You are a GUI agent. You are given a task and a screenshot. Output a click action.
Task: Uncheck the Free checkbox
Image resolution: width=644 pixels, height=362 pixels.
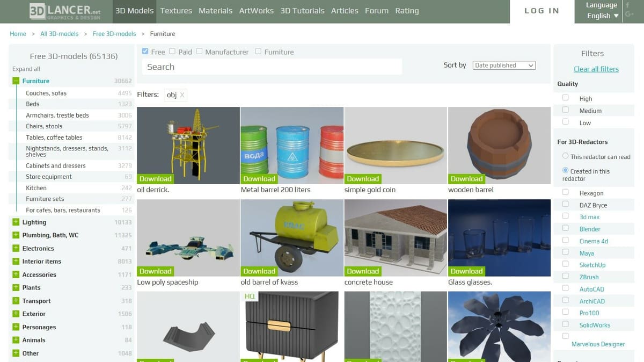145,52
